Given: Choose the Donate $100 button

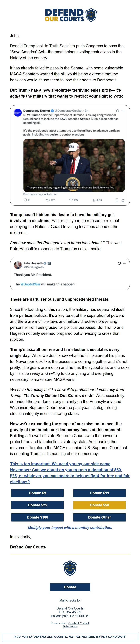Looking at the screenshot, I should click(37, 517).
